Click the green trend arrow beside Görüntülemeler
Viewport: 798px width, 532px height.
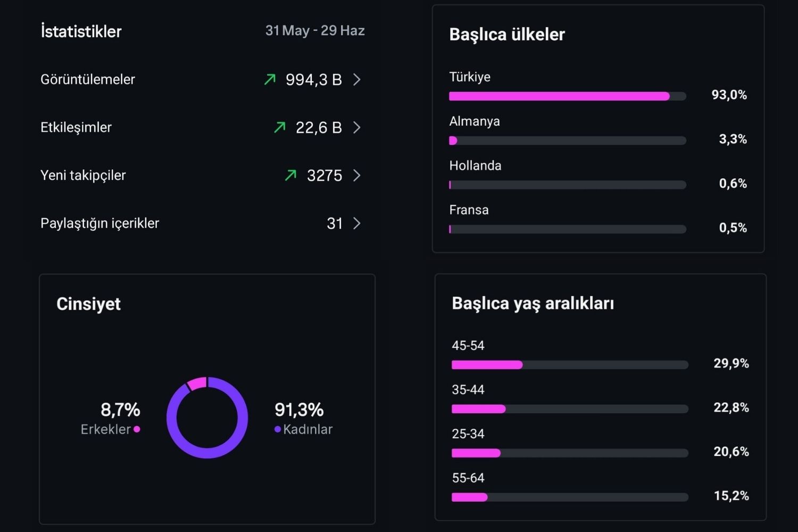[x=270, y=80]
